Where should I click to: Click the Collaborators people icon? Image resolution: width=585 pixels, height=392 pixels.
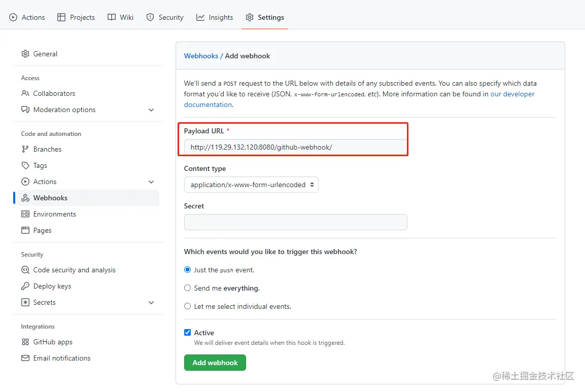[x=25, y=93]
